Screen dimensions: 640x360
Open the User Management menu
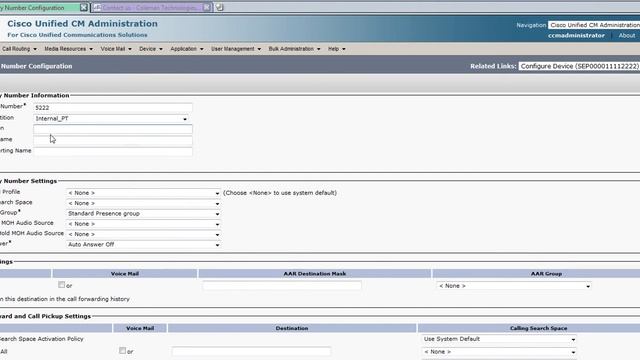[236, 49]
